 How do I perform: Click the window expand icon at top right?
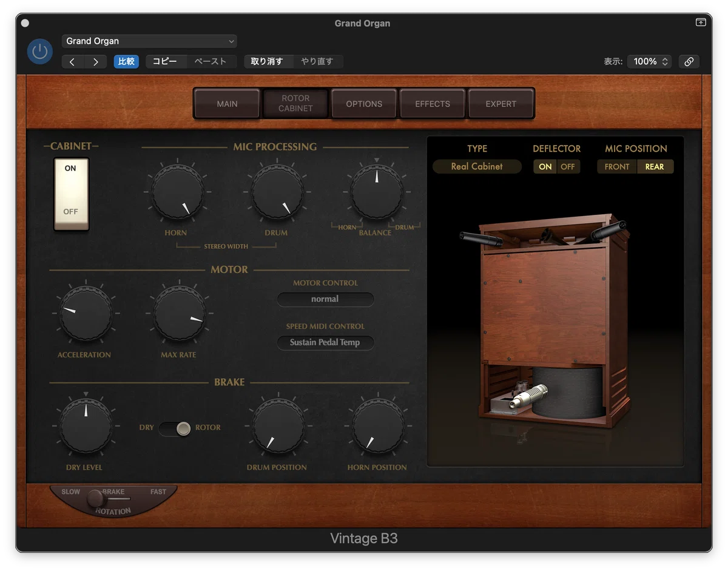point(701,22)
